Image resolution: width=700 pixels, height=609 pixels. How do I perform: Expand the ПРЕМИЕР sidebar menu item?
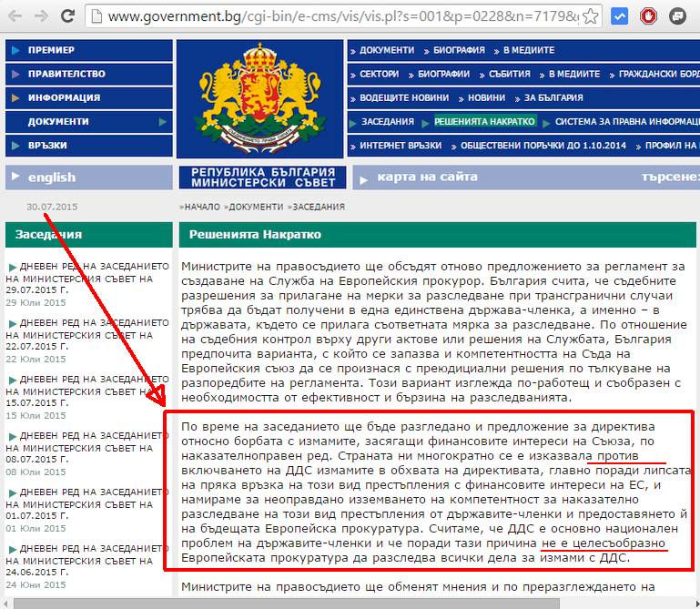coord(88,50)
